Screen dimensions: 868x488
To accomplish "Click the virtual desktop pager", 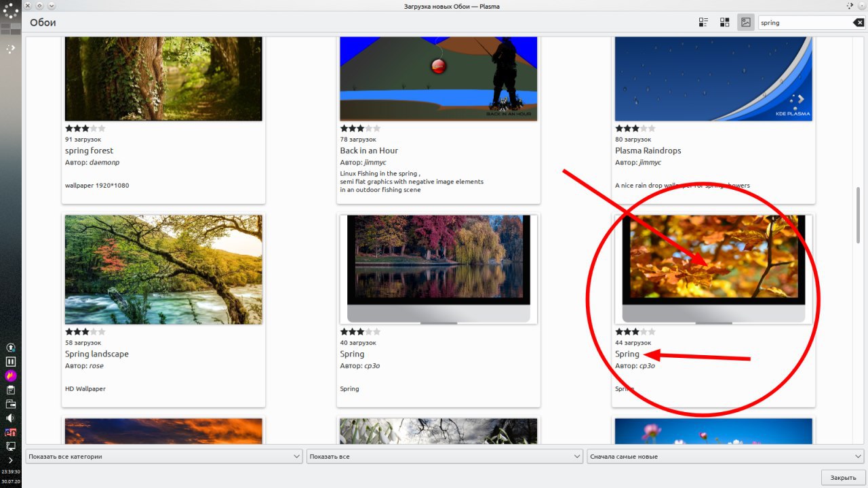I will coord(11,29).
